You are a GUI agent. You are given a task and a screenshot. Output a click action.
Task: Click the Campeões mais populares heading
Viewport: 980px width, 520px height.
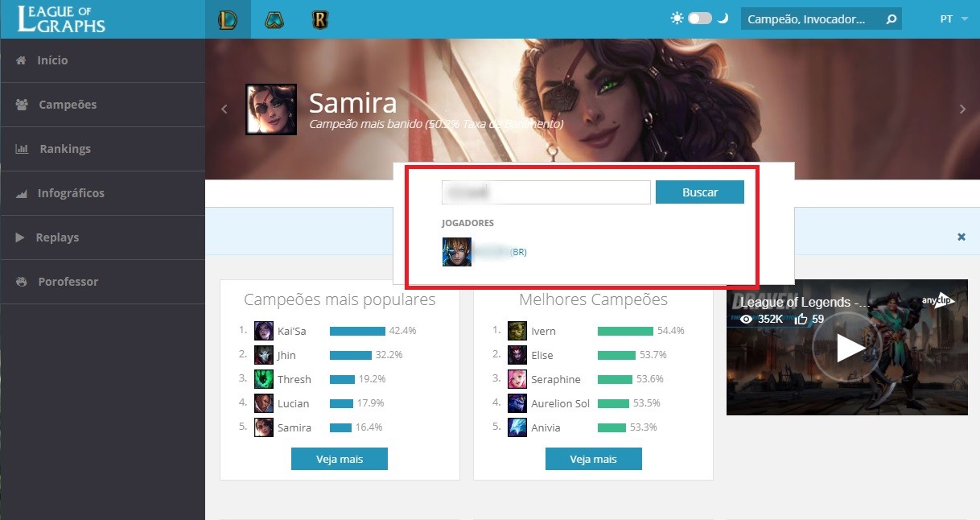340,299
